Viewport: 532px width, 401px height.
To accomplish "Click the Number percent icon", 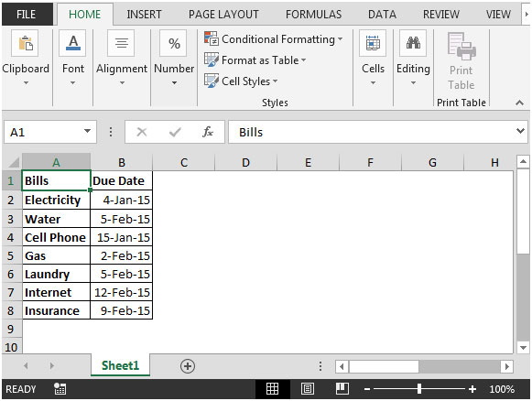I will coord(174,43).
